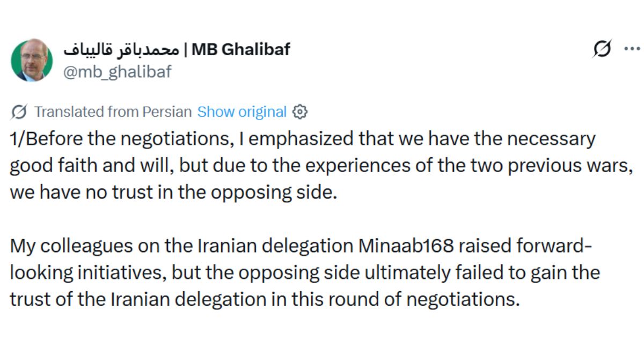Open translation settings gear icon
This screenshot has height=362, width=644.
pos(300,112)
